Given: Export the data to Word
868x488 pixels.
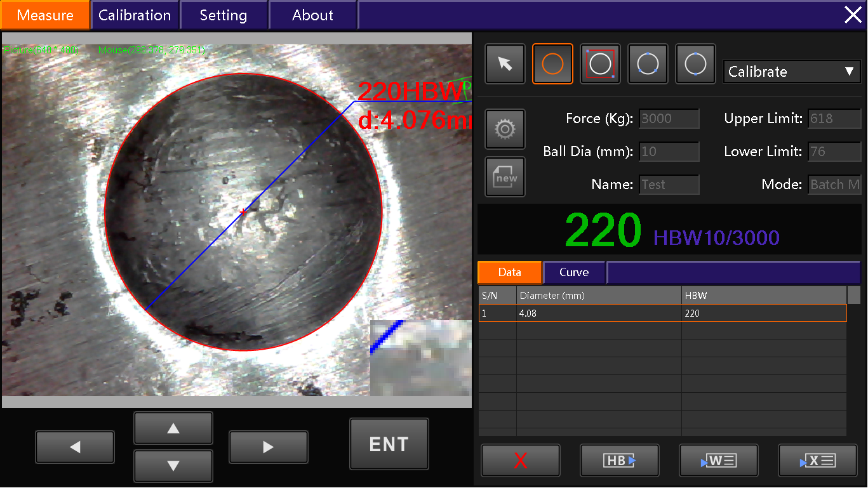Looking at the screenshot, I should click(x=718, y=461).
